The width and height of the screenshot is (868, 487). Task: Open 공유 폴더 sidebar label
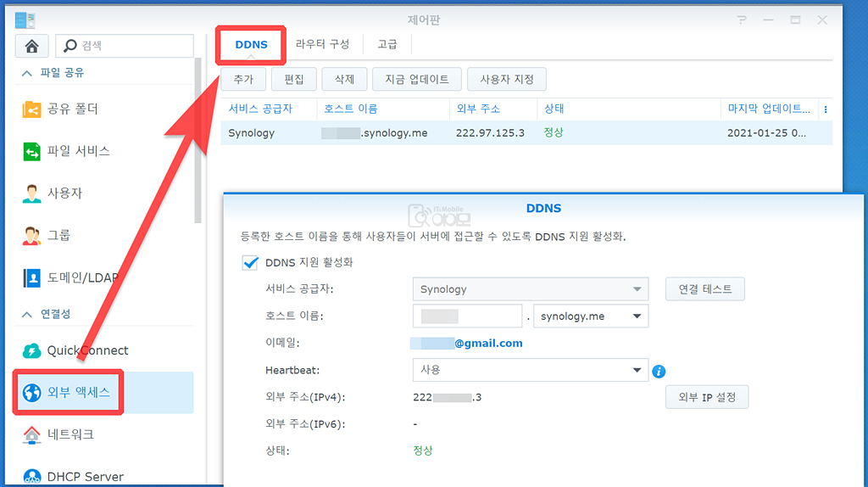tap(73, 109)
